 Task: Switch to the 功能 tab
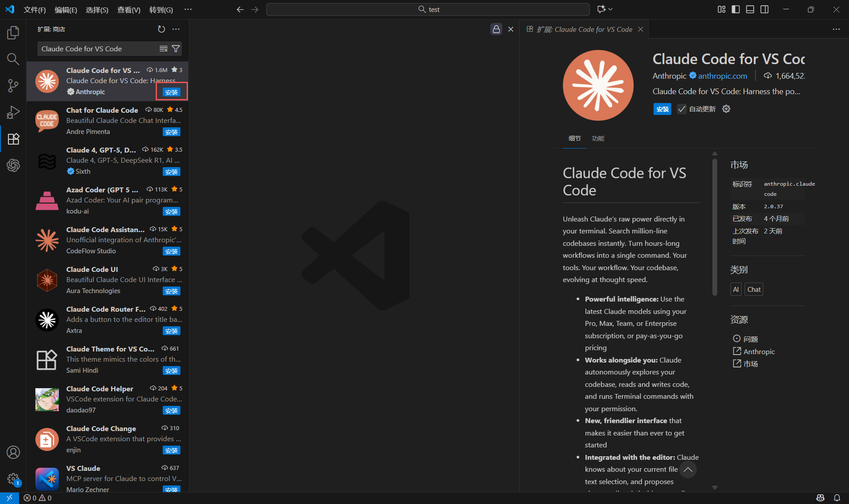click(x=598, y=138)
